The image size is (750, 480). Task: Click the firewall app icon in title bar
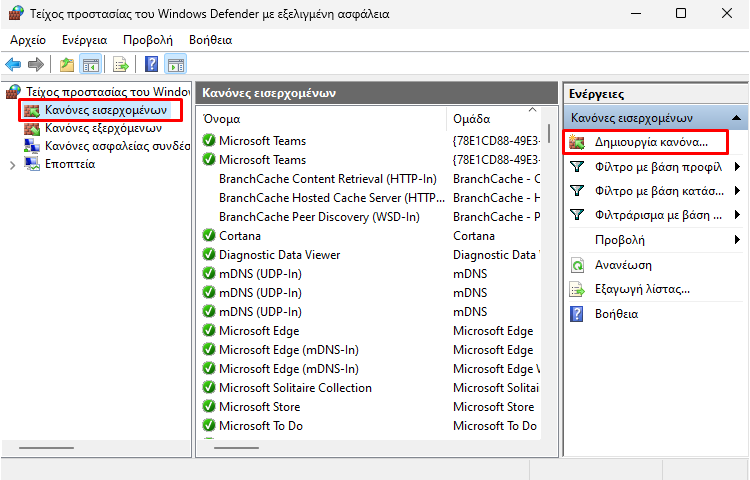[x=16, y=13]
